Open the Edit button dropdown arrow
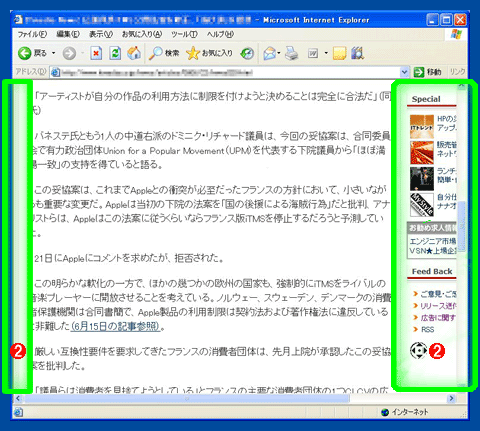Viewport: 480px width, 431px height. click(326, 53)
